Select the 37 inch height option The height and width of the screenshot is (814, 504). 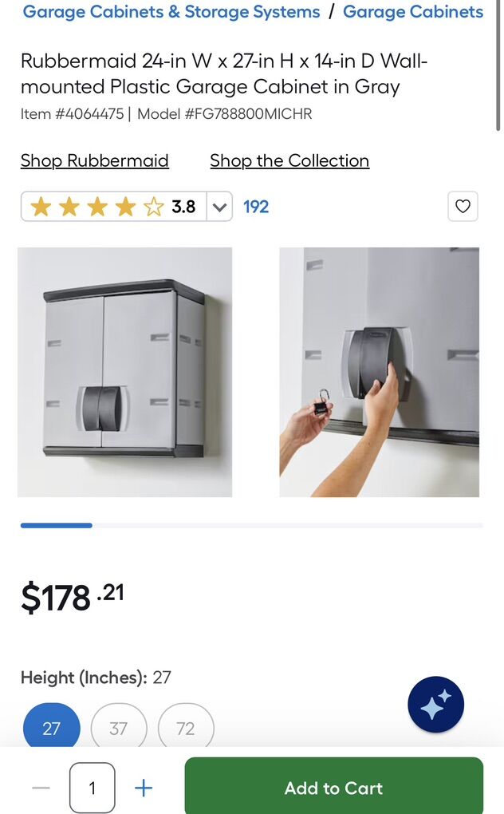pyautogui.click(x=119, y=727)
